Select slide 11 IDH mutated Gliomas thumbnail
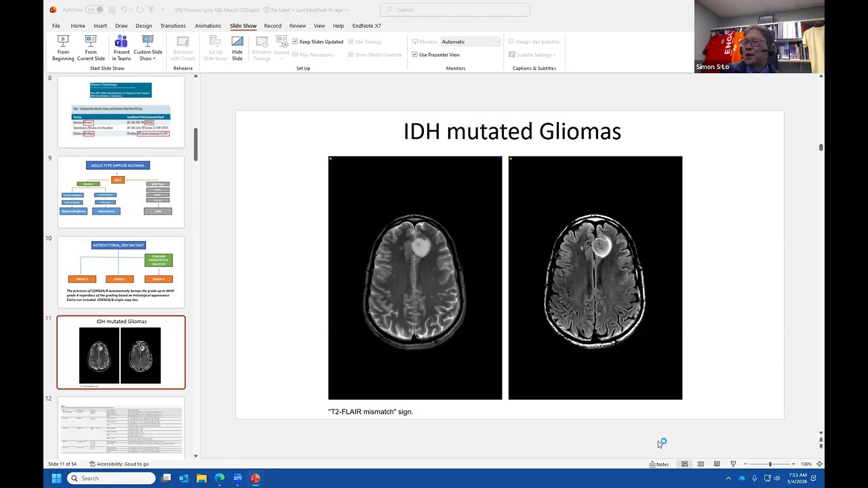 [x=121, y=352]
